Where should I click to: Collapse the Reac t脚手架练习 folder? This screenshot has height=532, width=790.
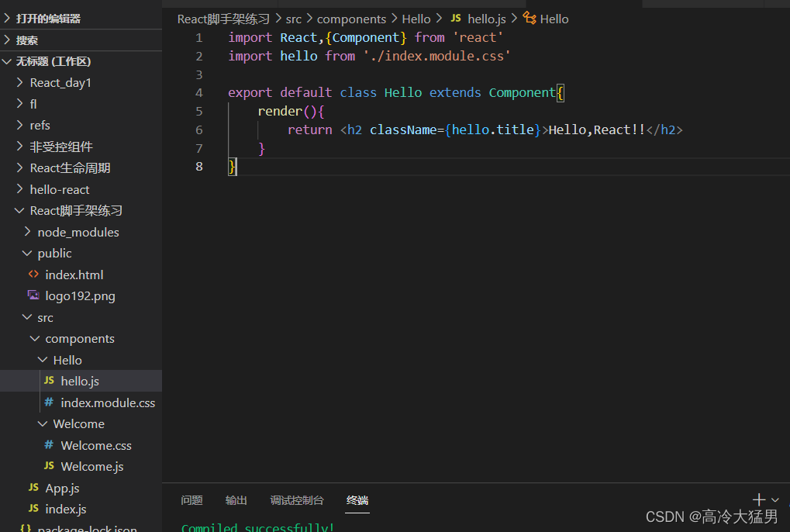tap(18, 210)
